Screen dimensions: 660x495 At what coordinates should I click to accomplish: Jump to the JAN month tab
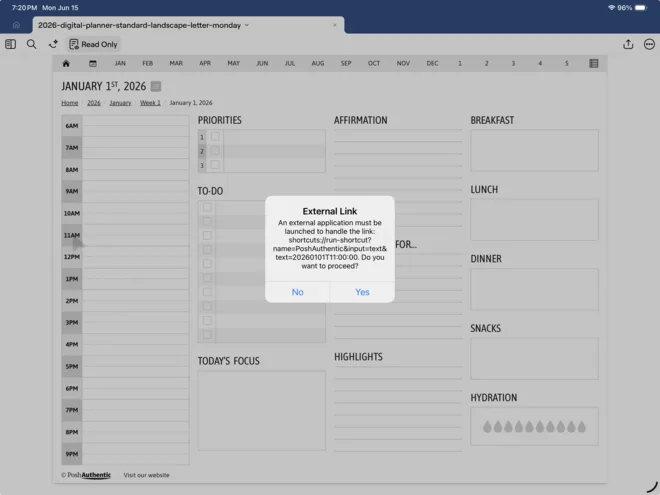(x=120, y=64)
